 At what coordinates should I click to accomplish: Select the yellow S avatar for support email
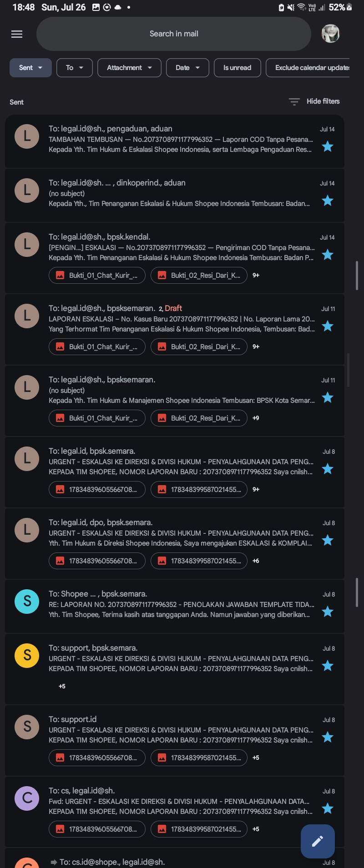pos(27,655)
